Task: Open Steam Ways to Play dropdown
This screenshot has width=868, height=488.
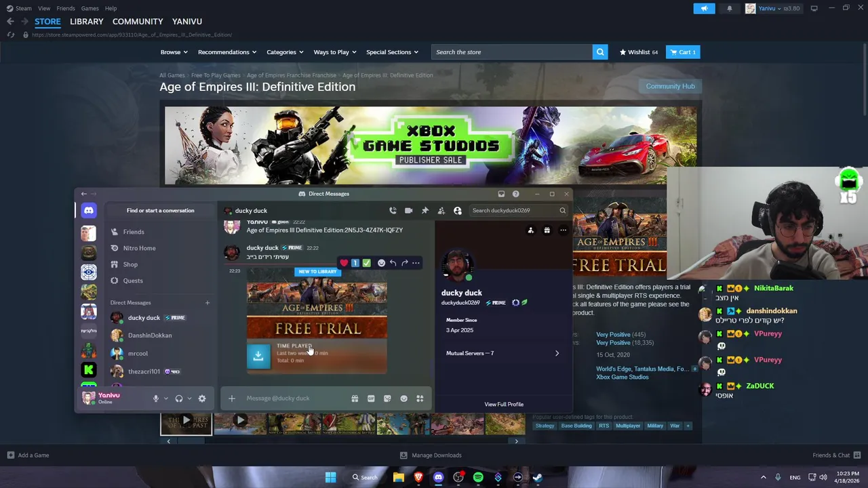Action: pyautogui.click(x=335, y=52)
